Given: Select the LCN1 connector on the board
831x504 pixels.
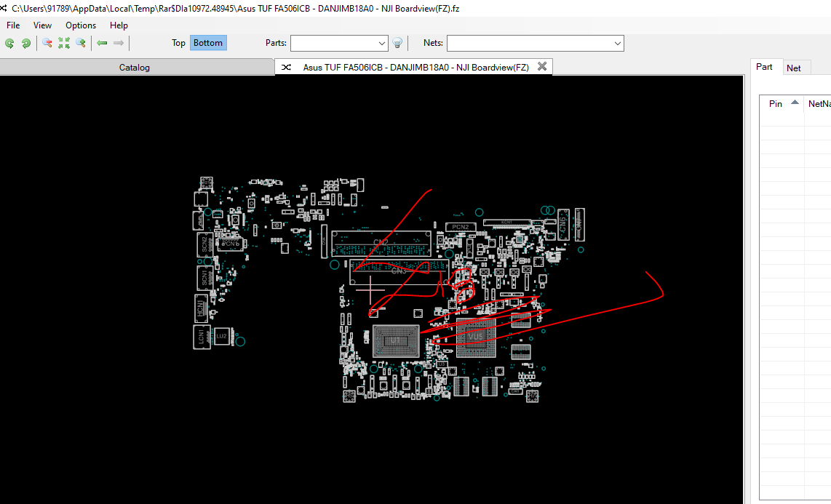Looking at the screenshot, I should pyautogui.click(x=202, y=337).
